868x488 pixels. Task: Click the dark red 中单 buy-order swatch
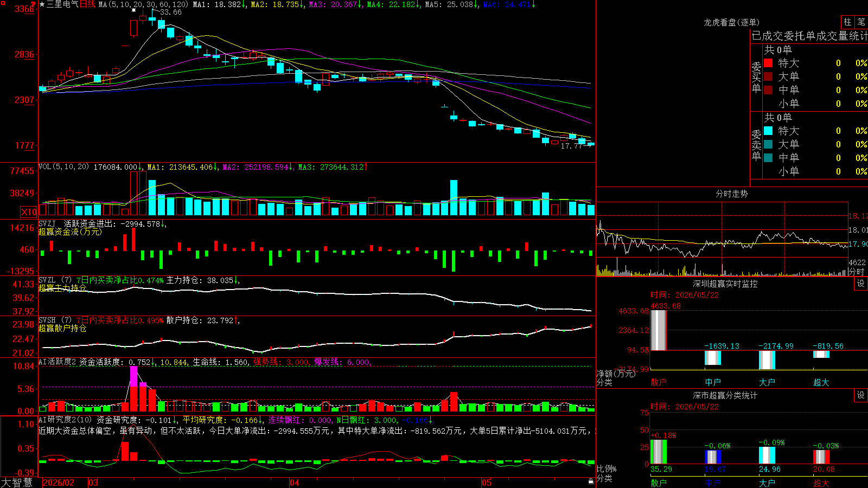point(768,89)
